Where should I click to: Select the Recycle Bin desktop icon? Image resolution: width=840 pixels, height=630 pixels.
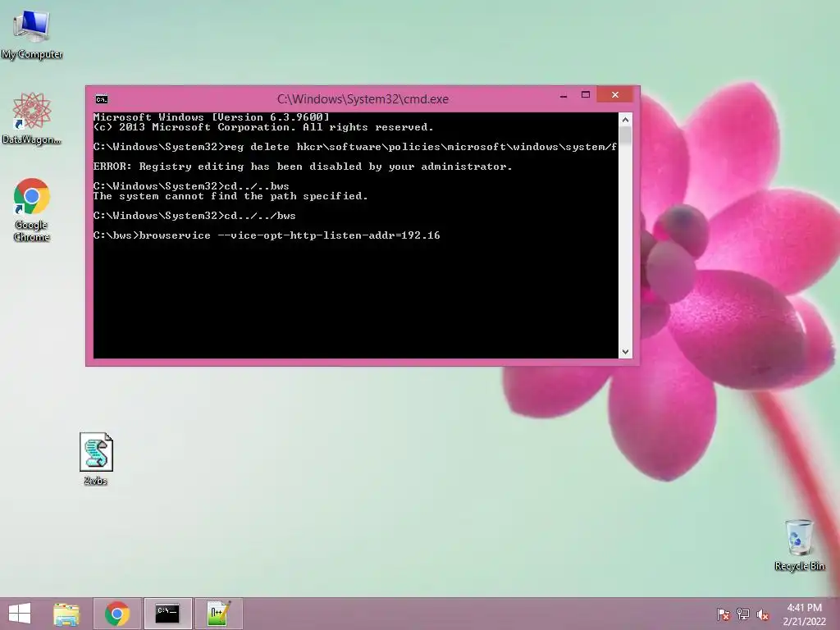point(799,545)
